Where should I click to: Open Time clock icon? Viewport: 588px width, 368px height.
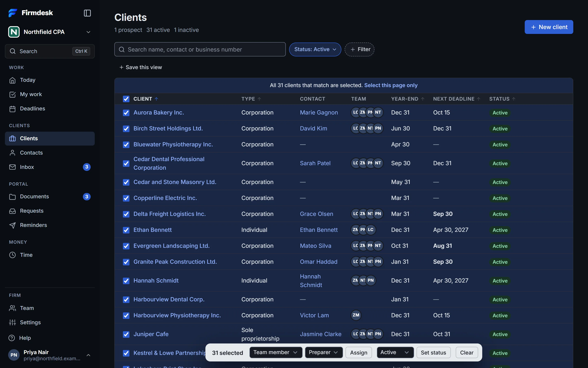tap(12, 255)
